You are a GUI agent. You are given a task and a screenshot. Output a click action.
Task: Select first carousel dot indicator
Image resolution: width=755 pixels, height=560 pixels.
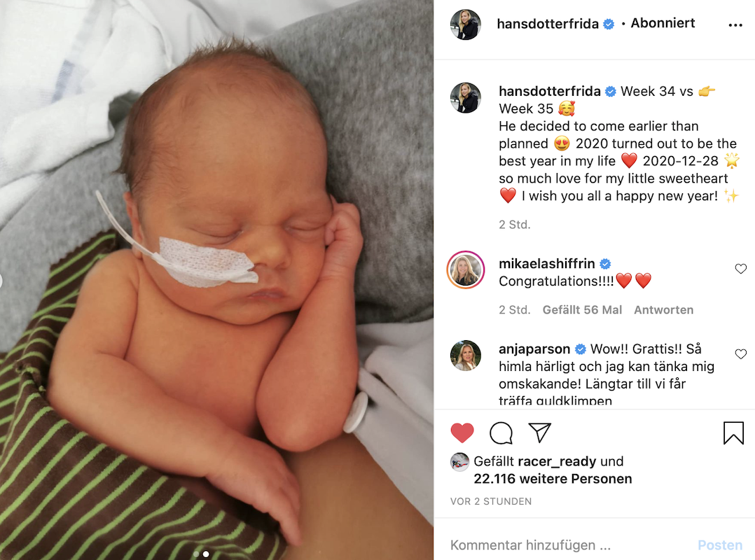pos(196,554)
